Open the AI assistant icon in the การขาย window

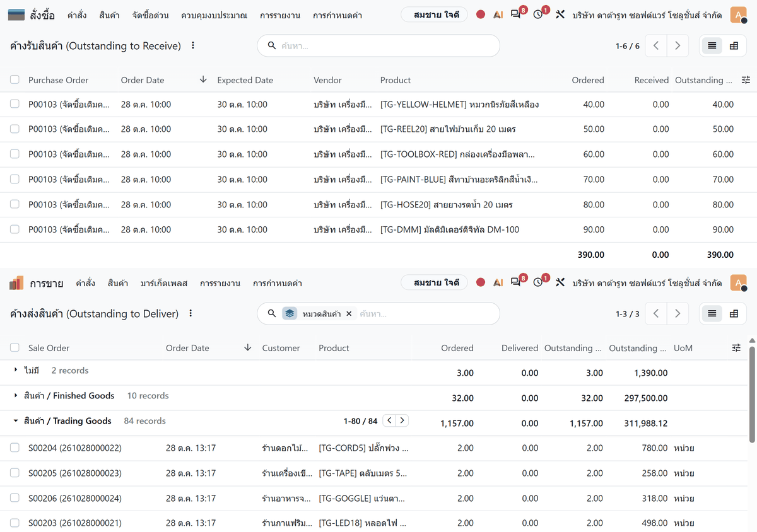pos(498,282)
